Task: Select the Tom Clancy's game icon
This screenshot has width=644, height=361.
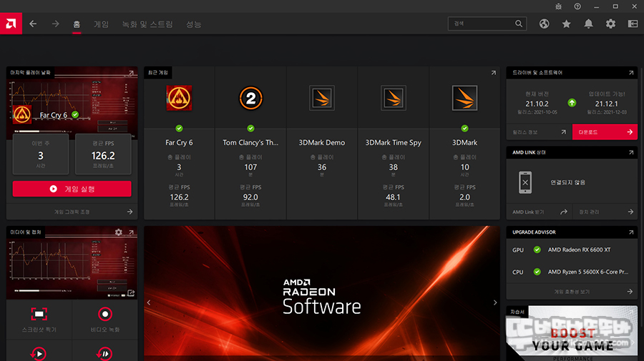Action: pyautogui.click(x=250, y=98)
